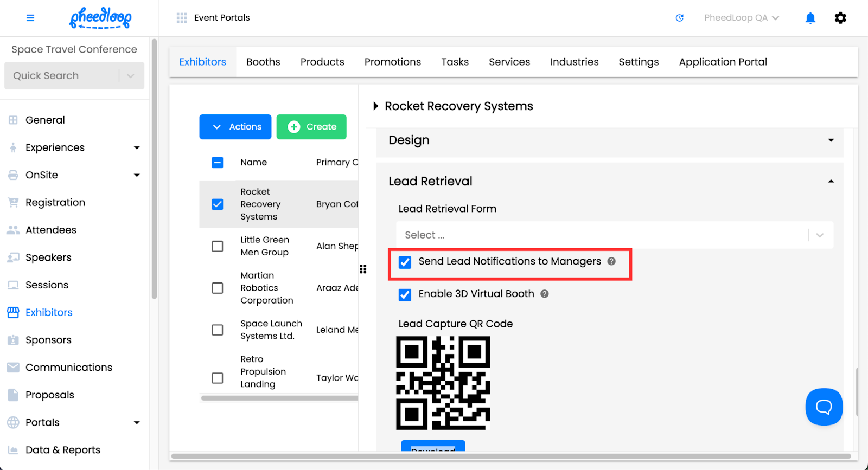Open the Communications sidebar link

69,368
